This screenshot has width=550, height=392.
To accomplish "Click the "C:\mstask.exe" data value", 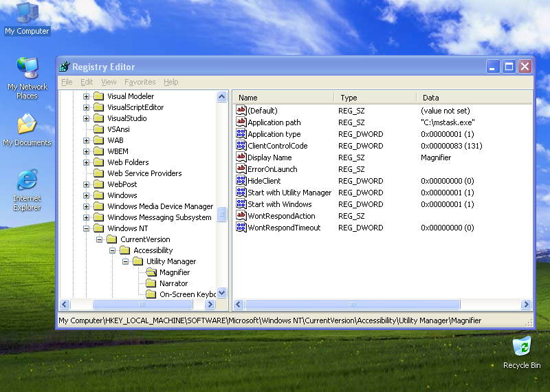I will tap(448, 122).
